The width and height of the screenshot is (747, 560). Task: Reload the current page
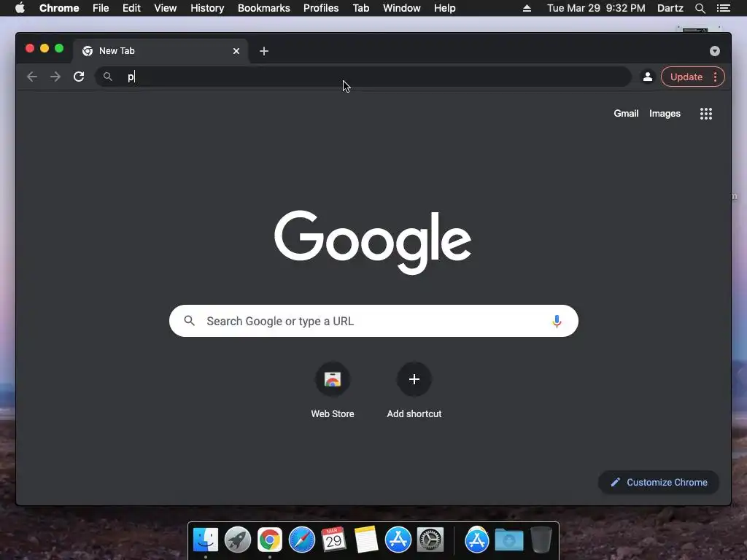coord(79,77)
